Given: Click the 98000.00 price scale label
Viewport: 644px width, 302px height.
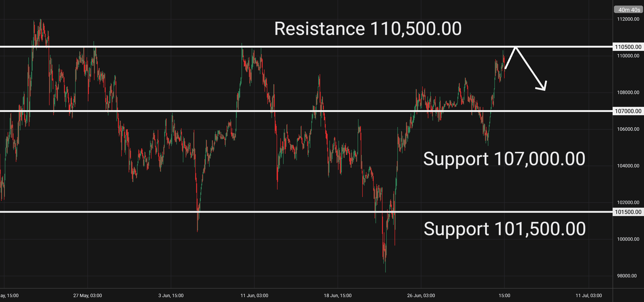Looking at the screenshot, I should [627, 276].
